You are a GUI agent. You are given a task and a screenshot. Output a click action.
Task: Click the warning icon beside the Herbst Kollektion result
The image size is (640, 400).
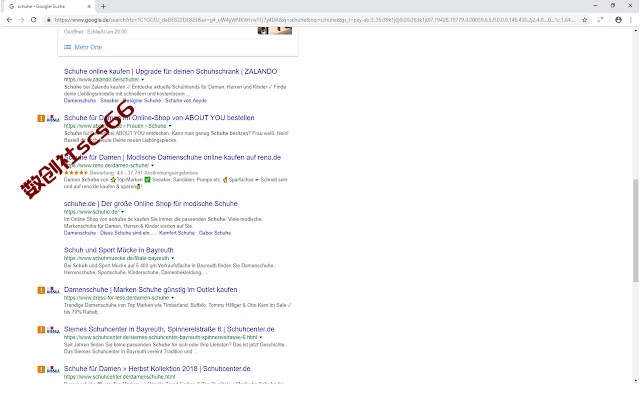41,369
